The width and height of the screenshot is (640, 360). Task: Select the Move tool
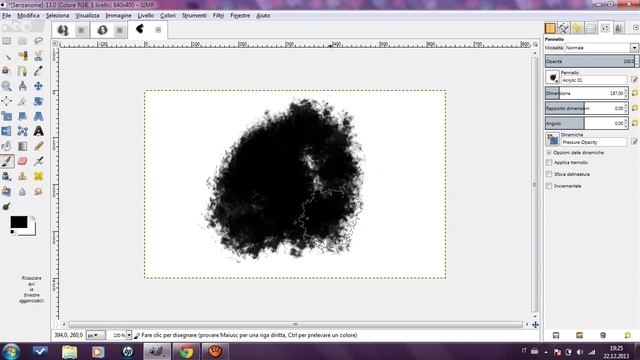(38, 86)
